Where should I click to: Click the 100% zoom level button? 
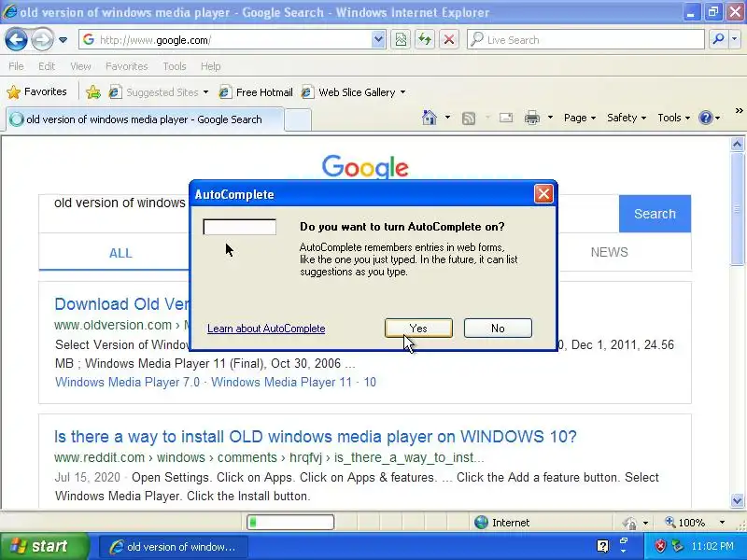pos(686,523)
